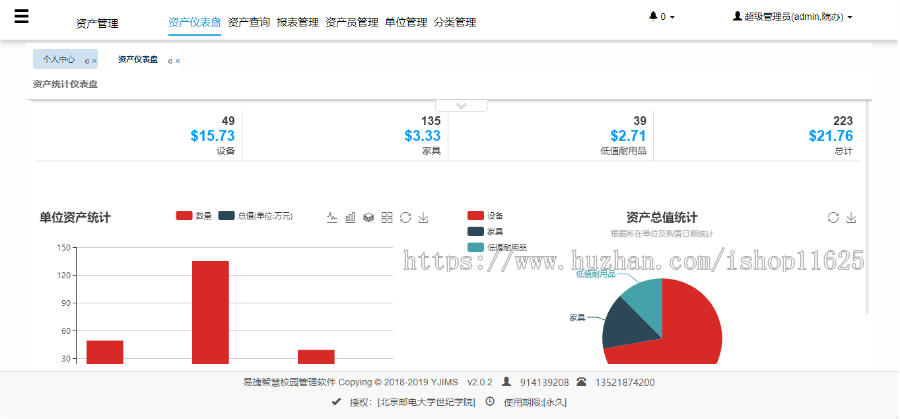Open the 资产员管理 top menu
The width and height of the screenshot is (900, 419).
(x=352, y=22)
